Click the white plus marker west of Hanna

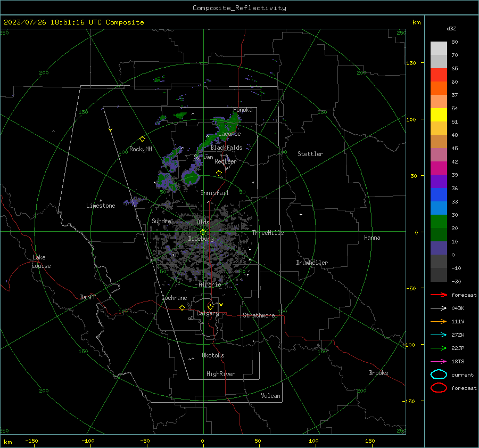click(x=301, y=214)
